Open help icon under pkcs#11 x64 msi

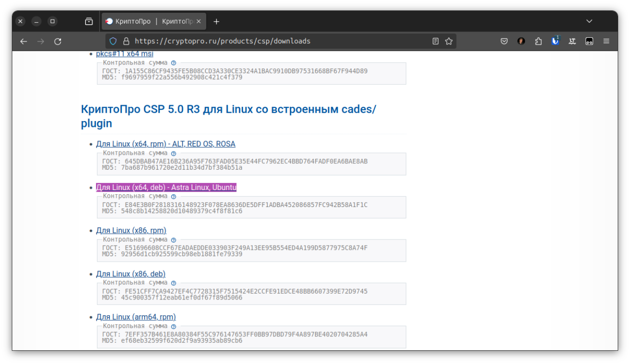[173, 63]
